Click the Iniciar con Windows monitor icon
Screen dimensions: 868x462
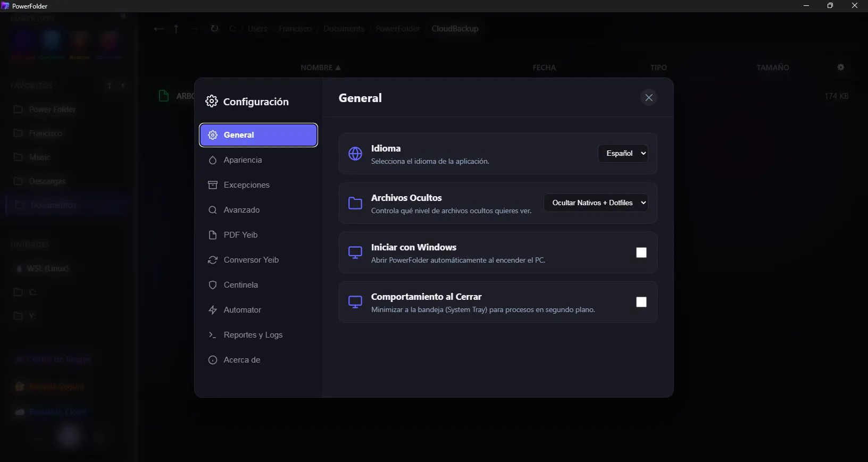[355, 253]
